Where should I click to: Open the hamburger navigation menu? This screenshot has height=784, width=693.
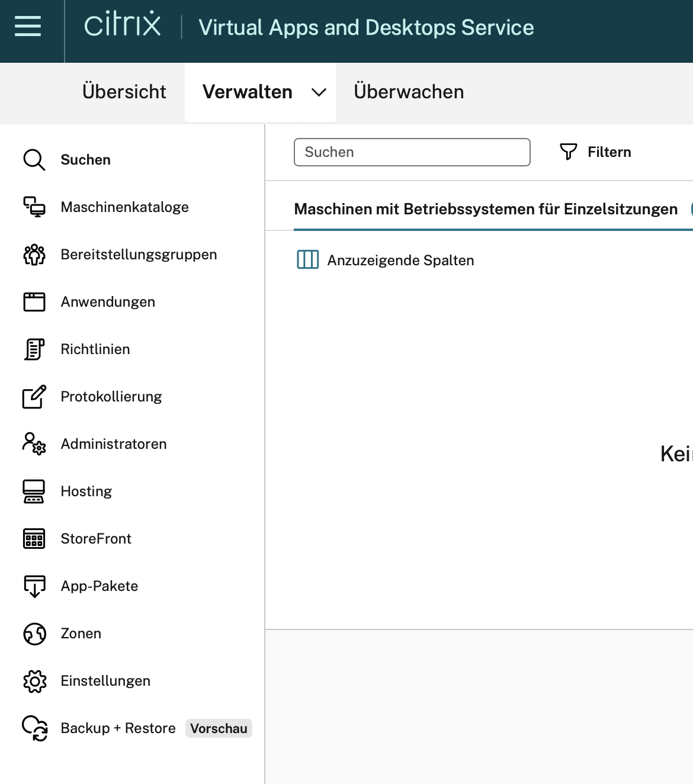(x=28, y=26)
